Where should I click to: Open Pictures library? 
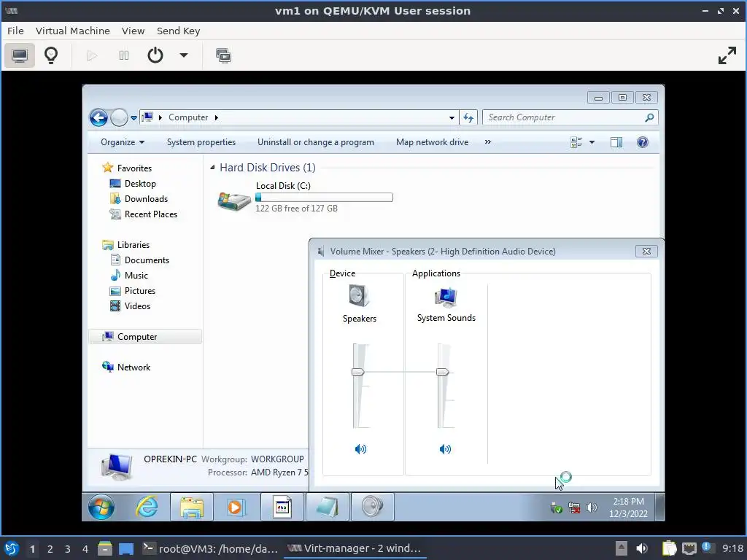[139, 290]
